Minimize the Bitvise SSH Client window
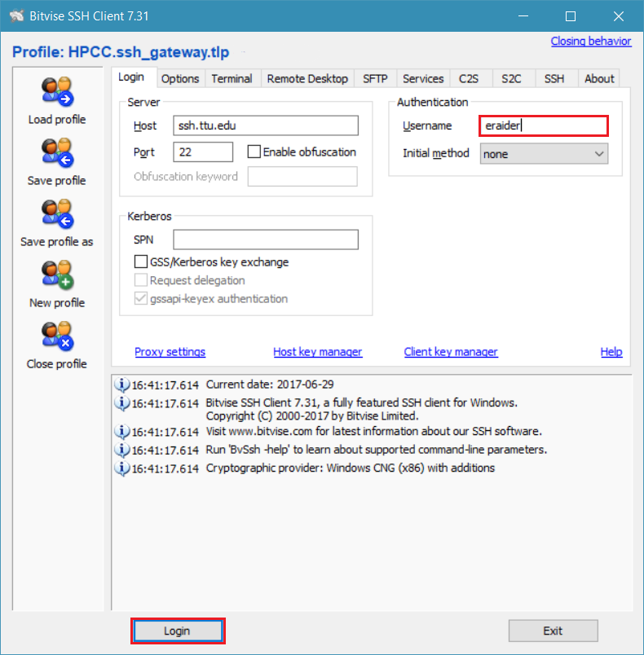This screenshot has height=655, width=644. [x=523, y=15]
